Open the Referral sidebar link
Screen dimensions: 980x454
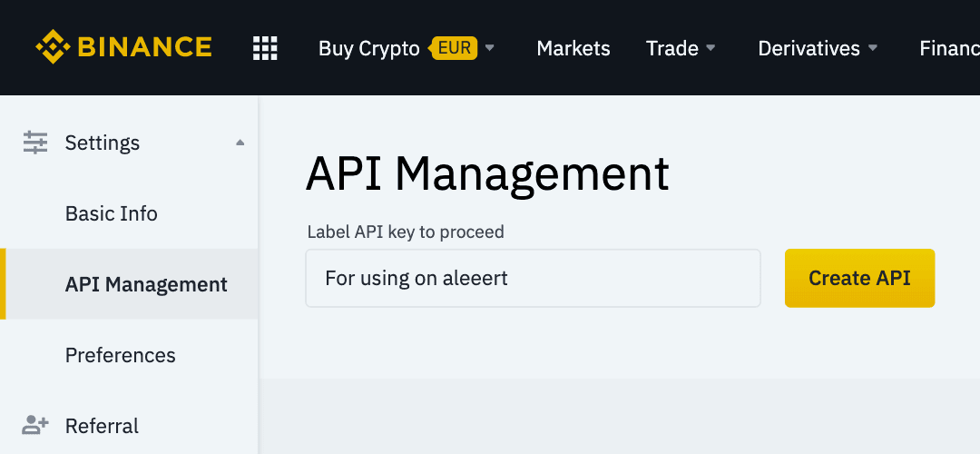click(x=102, y=426)
